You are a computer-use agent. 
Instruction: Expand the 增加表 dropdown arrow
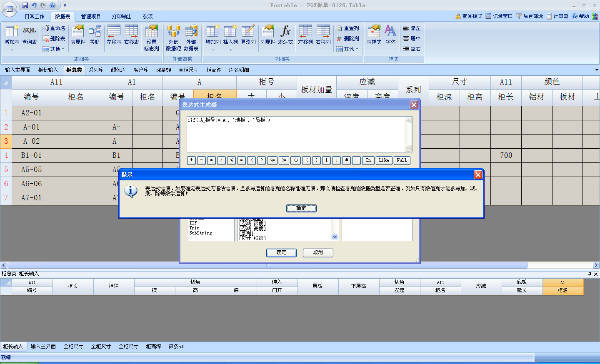pyautogui.click(x=12, y=50)
